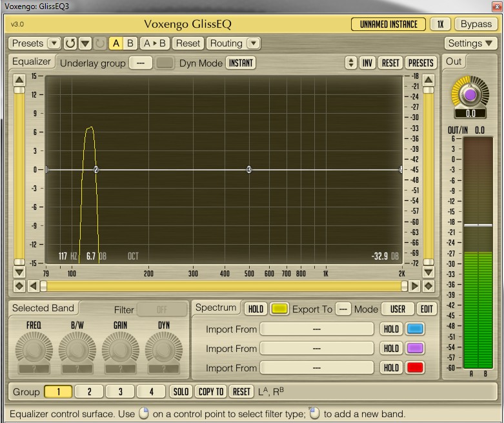This screenshot has width=504, height=423.
Task: Copy A to B state
Action: pyautogui.click(x=155, y=43)
